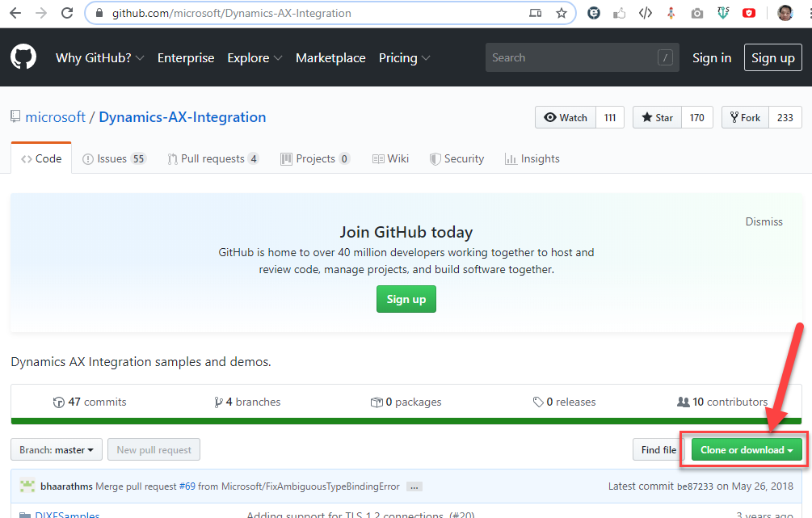The width and height of the screenshot is (812, 518).
Task: Click the thumbs-up extension icon
Action: (x=620, y=13)
